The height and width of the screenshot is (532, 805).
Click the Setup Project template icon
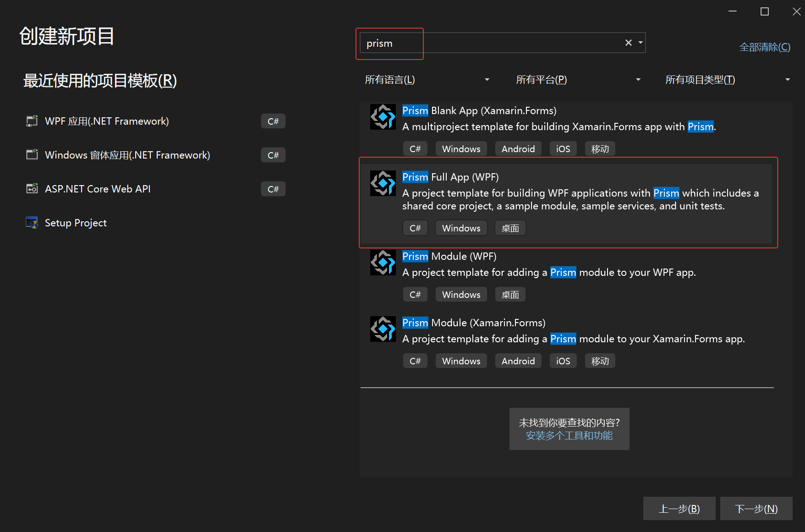click(x=32, y=223)
